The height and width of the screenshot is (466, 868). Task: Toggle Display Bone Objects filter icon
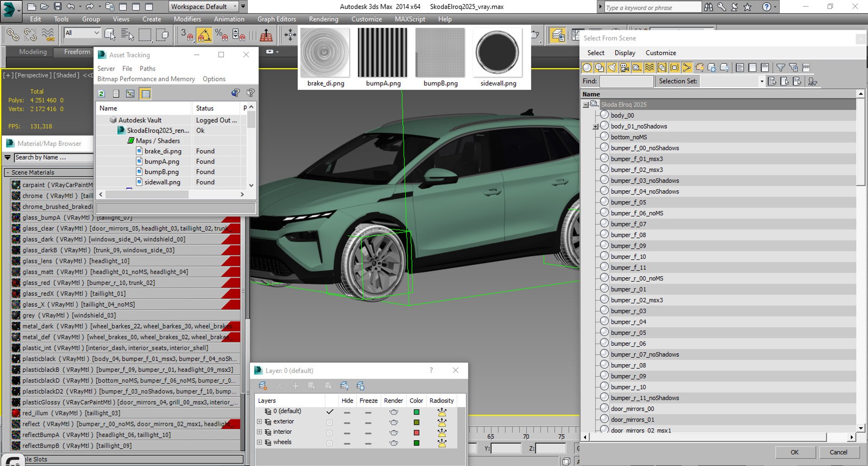(687, 68)
